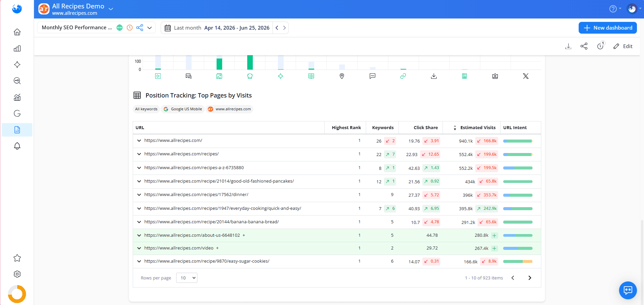The width and height of the screenshot is (644, 305).
Task: Expand the allrecipes.com/ homepage row
Action: 139,141
